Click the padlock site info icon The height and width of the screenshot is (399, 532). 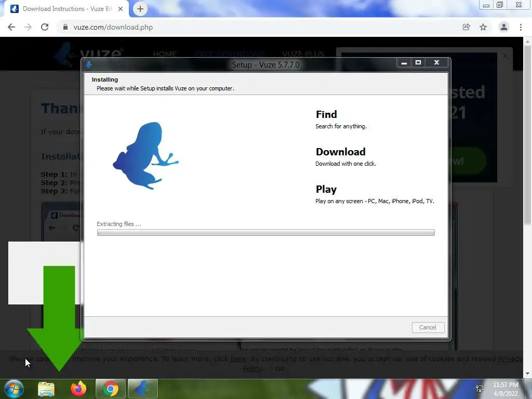[65, 27]
